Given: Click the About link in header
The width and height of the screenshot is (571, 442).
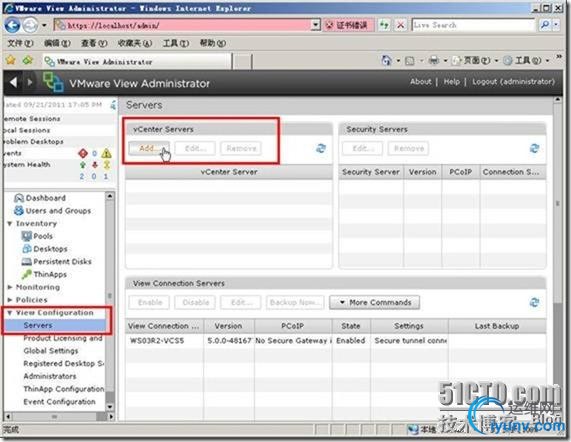Looking at the screenshot, I should pyautogui.click(x=421, y=82).
